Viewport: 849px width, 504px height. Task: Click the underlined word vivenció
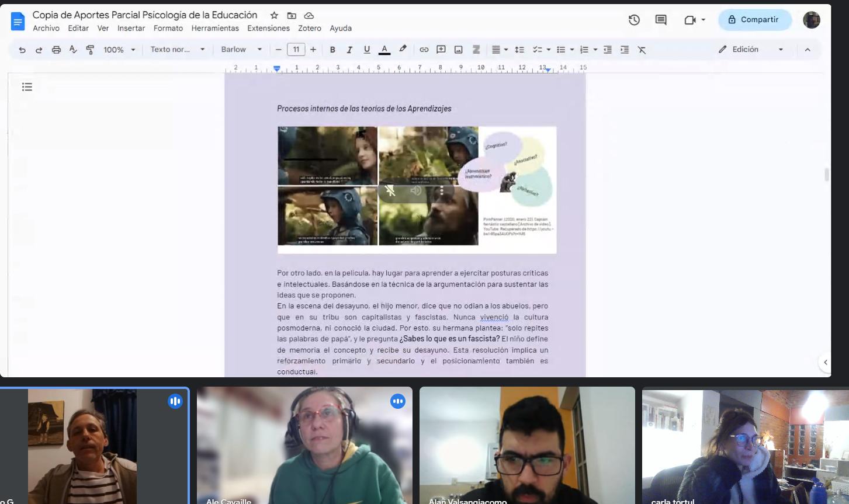coord(494,317)
